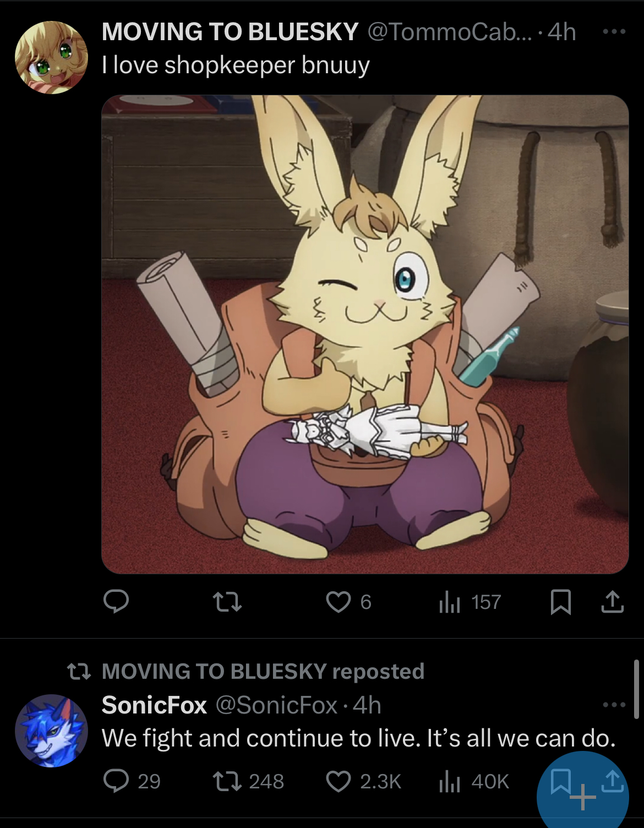Screen dimensions: 644x828
Task: Bookmark the shopkeeper bnuuy post
Action: pyautogui.click(x=561, y=602)
